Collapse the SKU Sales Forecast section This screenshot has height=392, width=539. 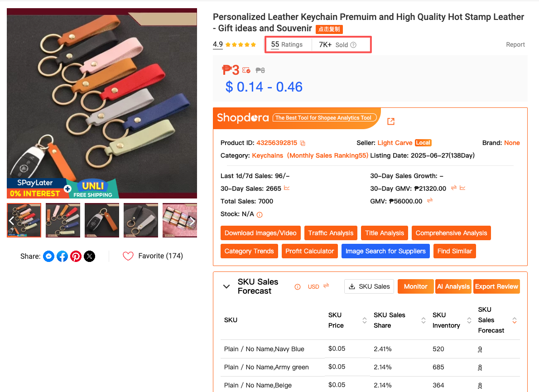(226, 286)
